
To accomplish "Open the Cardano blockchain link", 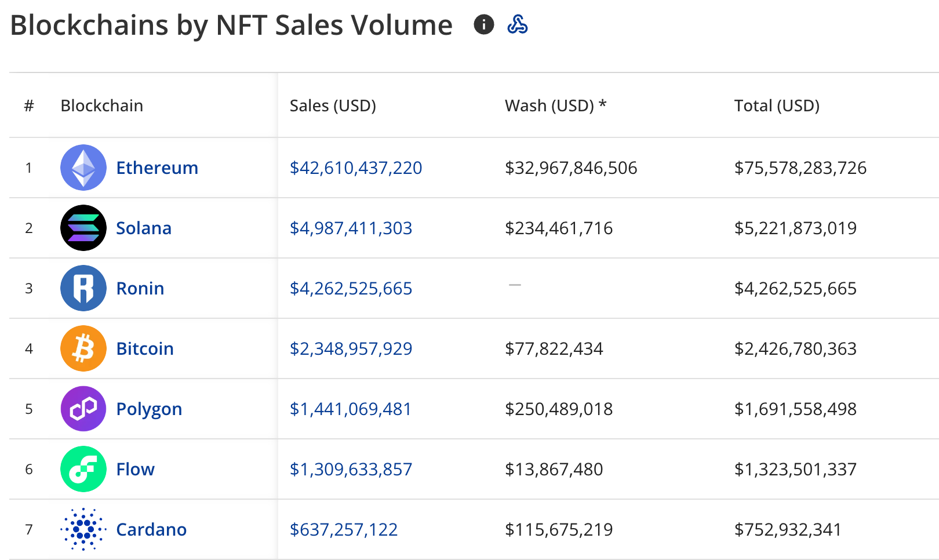I will 151,529.
